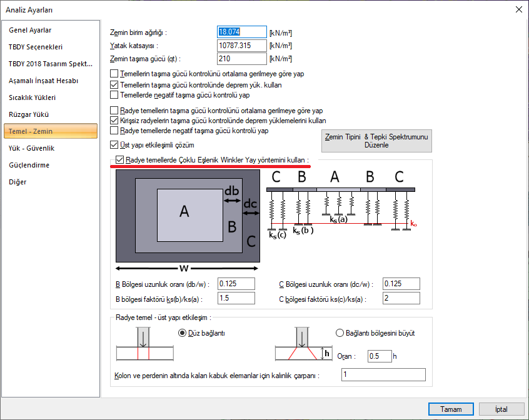This screenshot has width=529, height=420.
Task: Toggle Üst yapı etkileşimli çözüm checkbox
Action: click(x=114, y=145)
